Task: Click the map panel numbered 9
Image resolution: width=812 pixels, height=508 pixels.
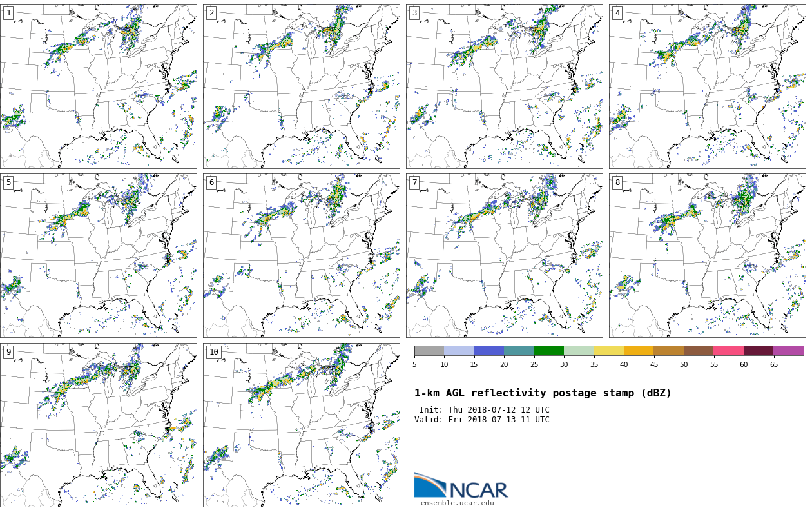Action: pyautogui.click(x=99, y=425)
